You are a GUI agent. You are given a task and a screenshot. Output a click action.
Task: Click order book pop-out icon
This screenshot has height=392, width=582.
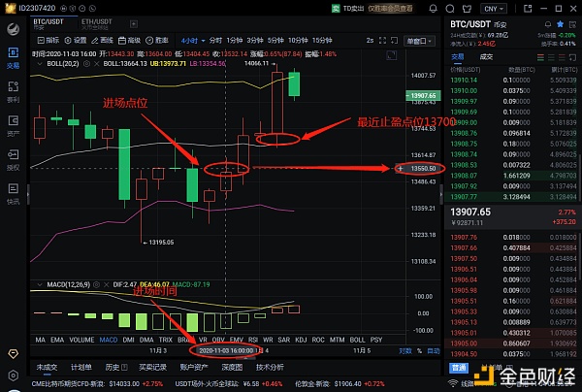[572, 57]
